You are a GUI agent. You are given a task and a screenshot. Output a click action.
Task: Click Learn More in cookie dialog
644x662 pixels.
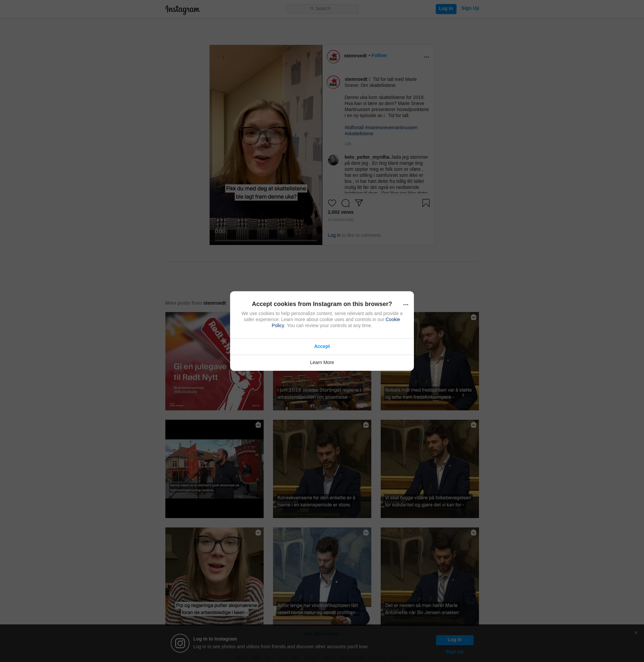pos(322,362)
